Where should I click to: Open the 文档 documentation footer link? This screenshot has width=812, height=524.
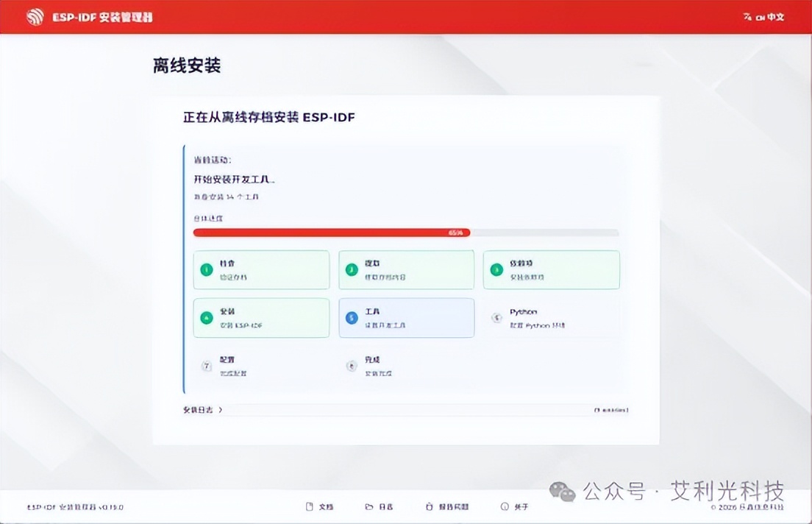click(x=319, y=506)
